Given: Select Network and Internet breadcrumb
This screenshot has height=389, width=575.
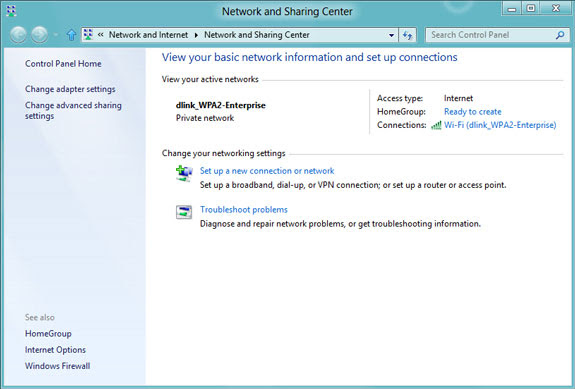Looking at the screenshot, I should pos(148,35).
